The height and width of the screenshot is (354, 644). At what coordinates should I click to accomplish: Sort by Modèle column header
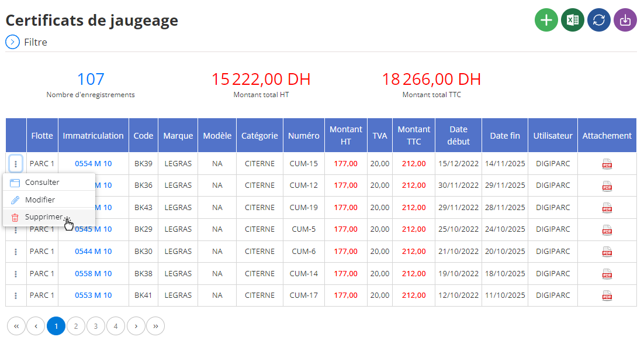tap(217, 136)
